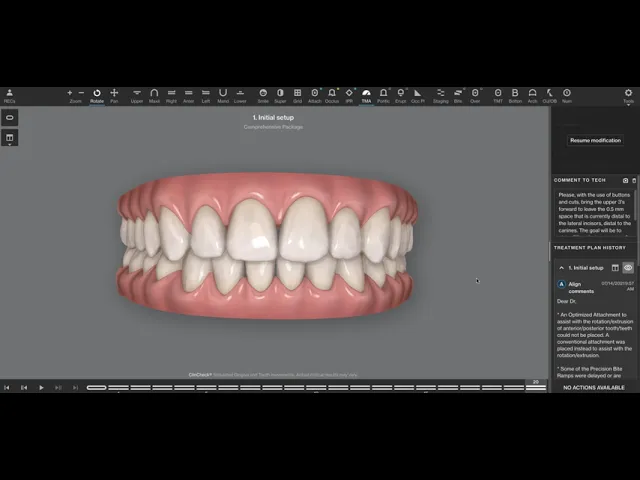This screenshot has height=480, width=640.
Task: Show the Lower arch view
Action: [240, 96]
